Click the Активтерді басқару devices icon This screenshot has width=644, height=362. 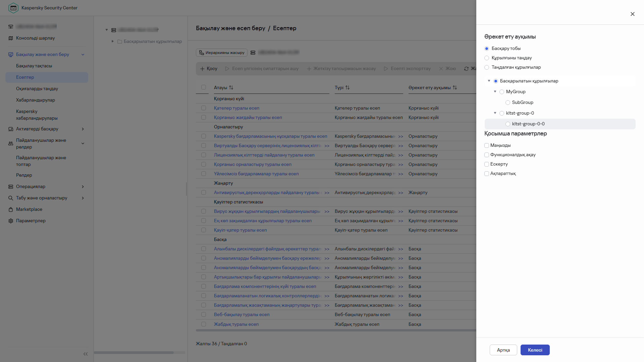pos(11,129)
